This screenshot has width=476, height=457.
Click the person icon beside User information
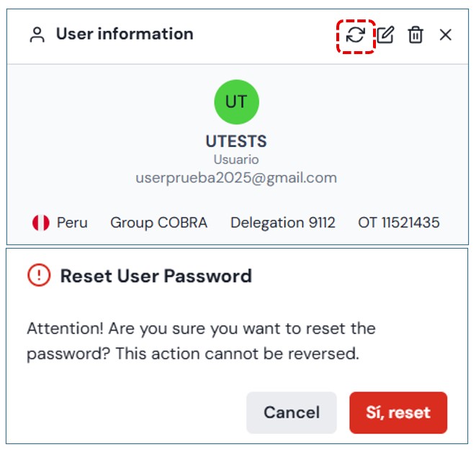pos(37,35)
